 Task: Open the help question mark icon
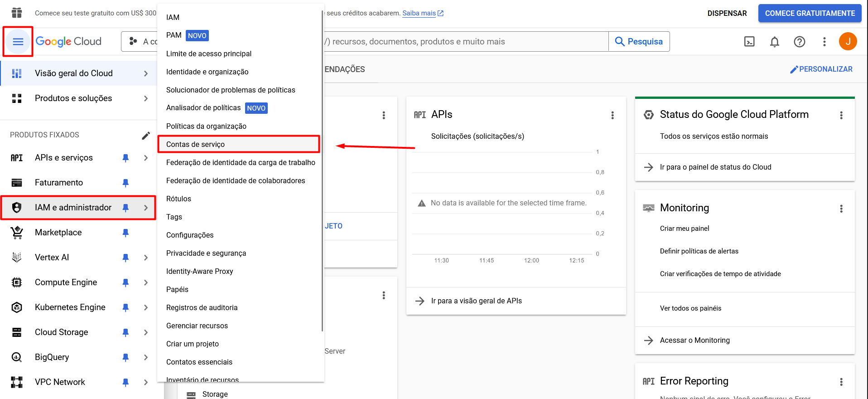799,42
